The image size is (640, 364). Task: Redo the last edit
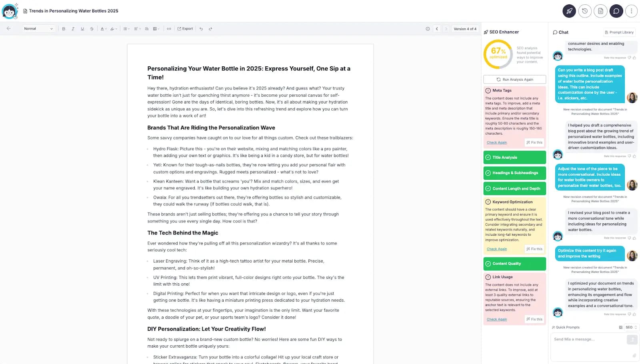(x=210, y=29)
